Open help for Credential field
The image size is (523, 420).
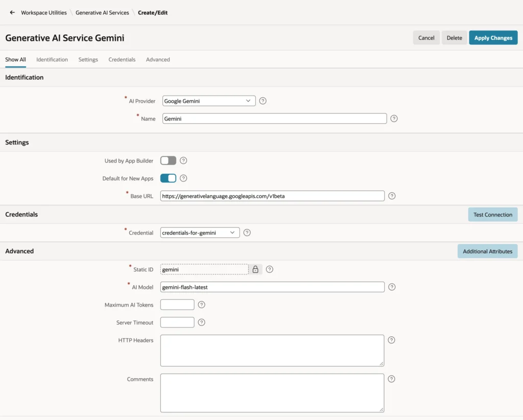[x=247, y=232]
